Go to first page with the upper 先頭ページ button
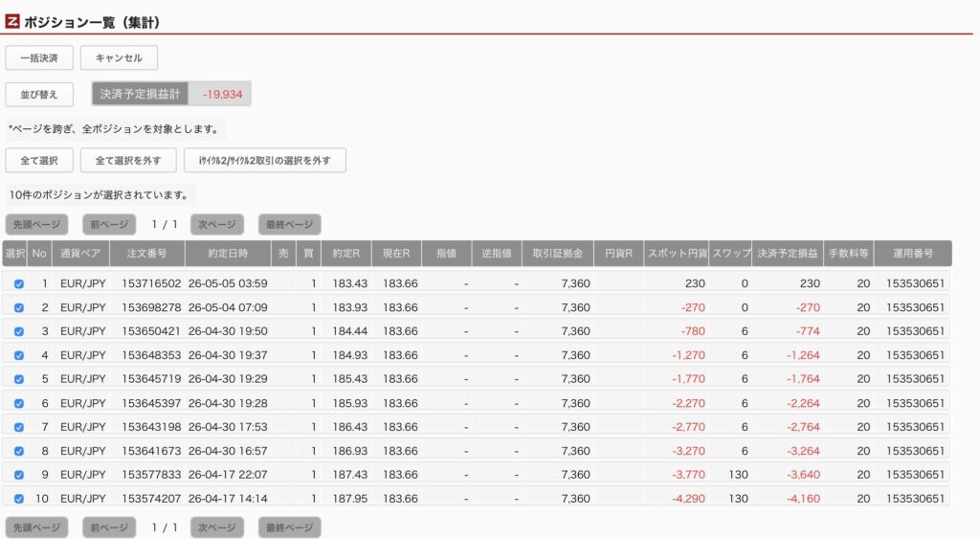 [x=37, y=224]
